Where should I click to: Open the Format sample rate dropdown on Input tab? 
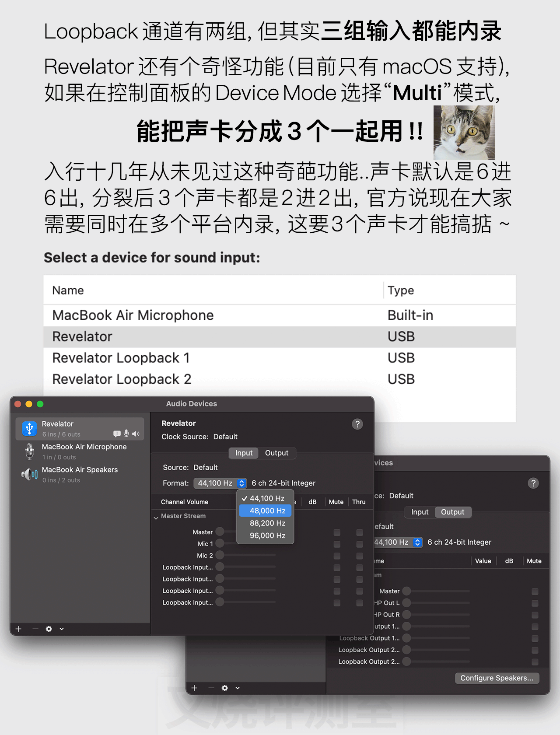[220, 483]
